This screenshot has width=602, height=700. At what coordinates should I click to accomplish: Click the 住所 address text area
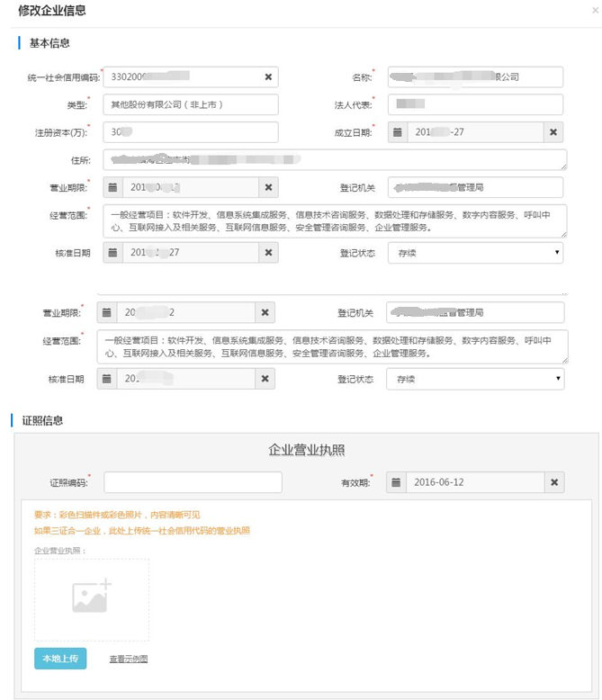point(335,160)
